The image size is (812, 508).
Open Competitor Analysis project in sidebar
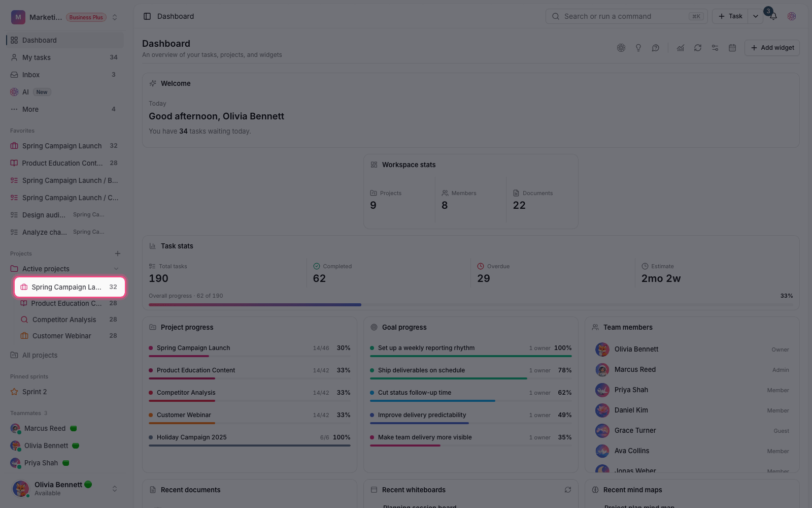[x=69, y=320]
